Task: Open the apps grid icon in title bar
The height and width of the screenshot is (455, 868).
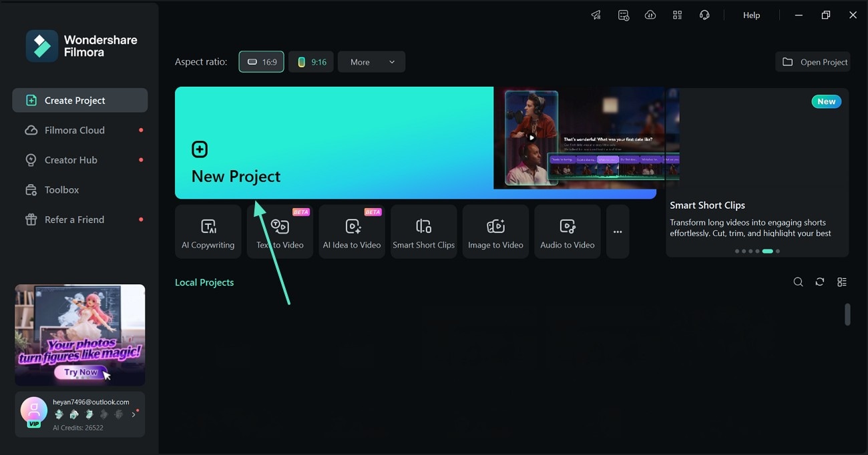Action: pos(677,15)
